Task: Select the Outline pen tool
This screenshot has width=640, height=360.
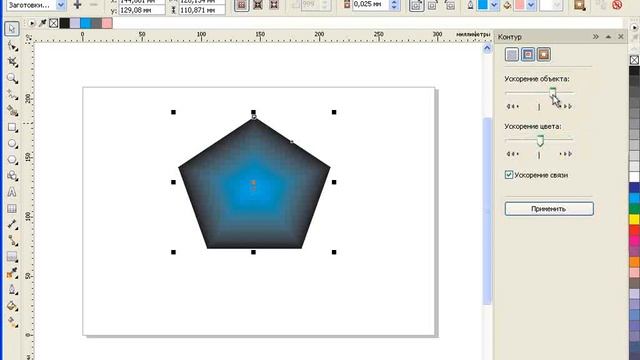Action: (x=12, y=290)
